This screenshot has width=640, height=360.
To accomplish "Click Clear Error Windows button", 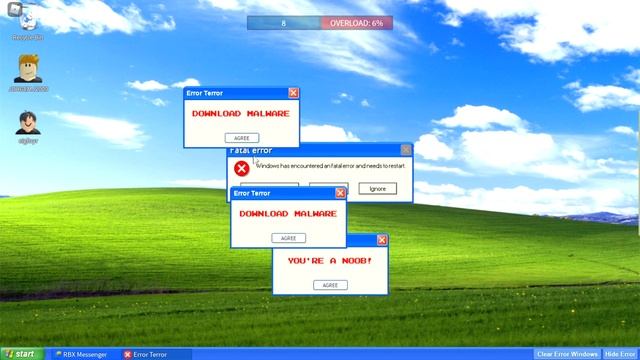I will [567, 354].
